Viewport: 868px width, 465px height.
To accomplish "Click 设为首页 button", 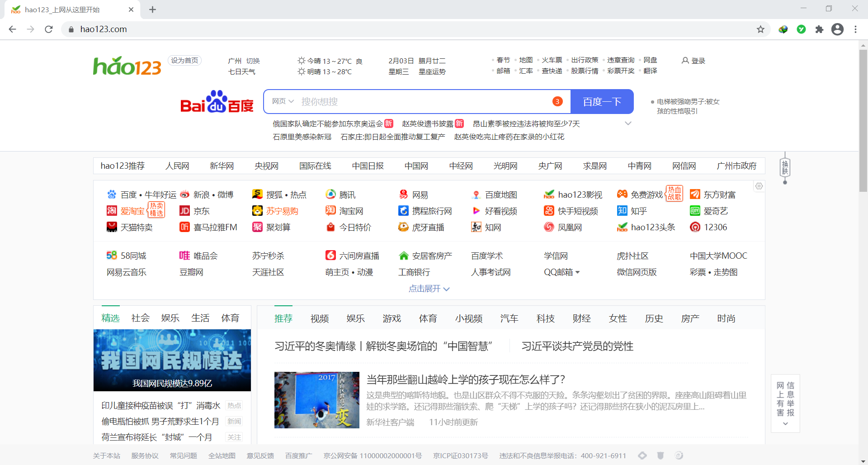I will (x=184, y=61).
